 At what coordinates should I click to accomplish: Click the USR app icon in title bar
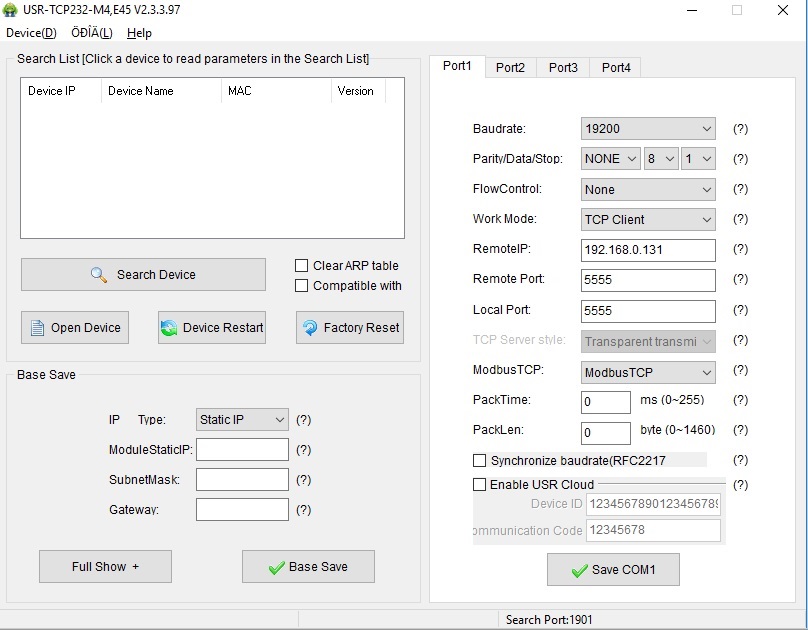[9, 10]
